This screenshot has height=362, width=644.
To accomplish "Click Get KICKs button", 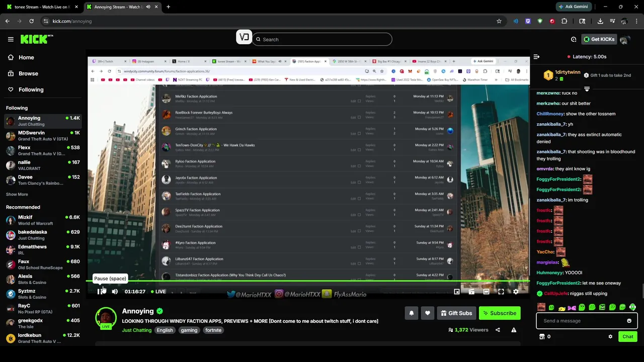I will pos(599,39).
